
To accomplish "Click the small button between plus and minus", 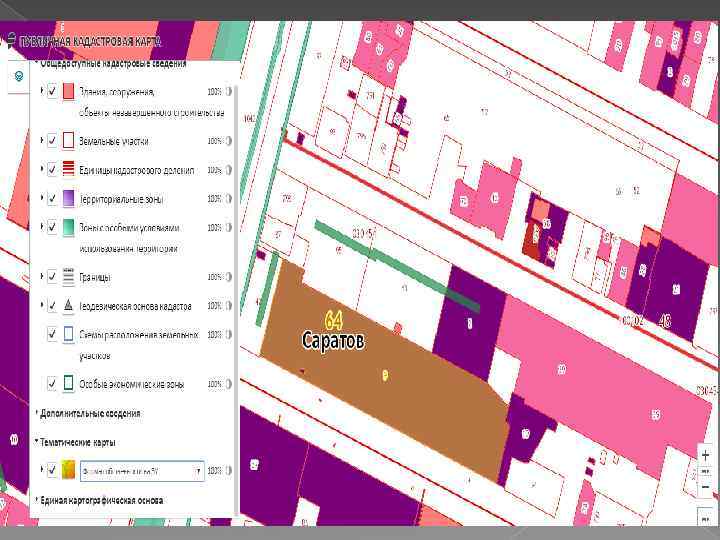I will [x=705, y=472].
